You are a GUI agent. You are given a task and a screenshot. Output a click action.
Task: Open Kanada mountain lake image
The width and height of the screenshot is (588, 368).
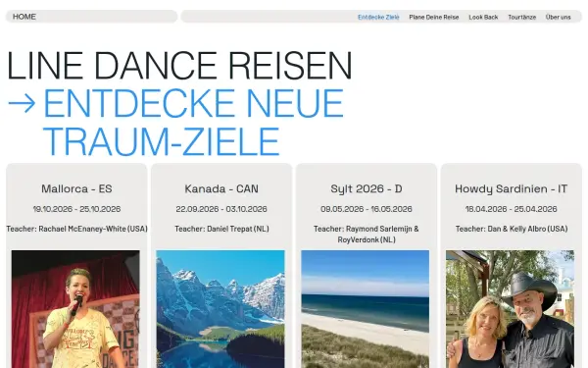(x=220, y=309)
